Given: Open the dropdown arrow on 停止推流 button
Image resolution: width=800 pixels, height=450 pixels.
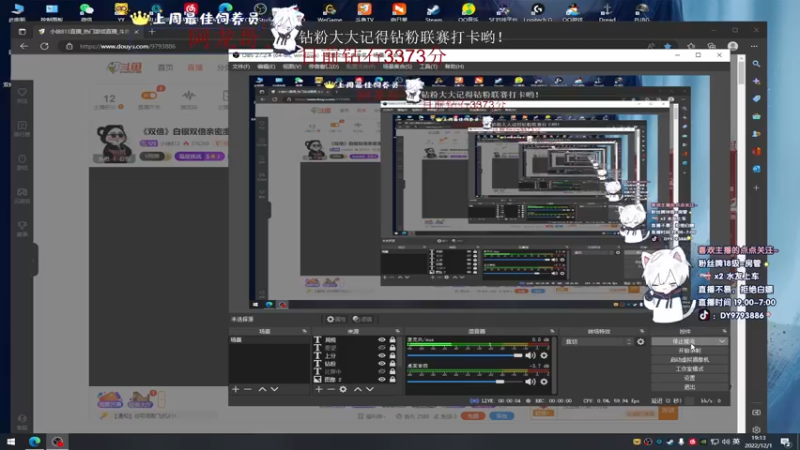Looking at the screenshot, I should point(722,341).
